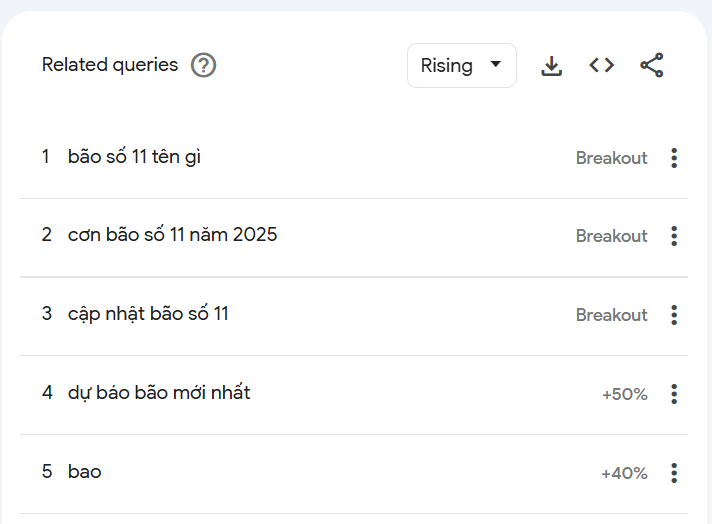This screenshot has height=524, width=712.
Task: Click the +40% rising value
Action: (x=624, y=473)
